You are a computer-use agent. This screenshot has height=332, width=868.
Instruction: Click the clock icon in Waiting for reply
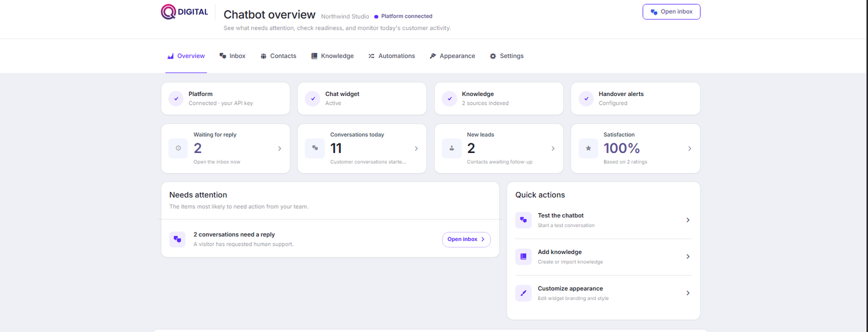point(178,148)
